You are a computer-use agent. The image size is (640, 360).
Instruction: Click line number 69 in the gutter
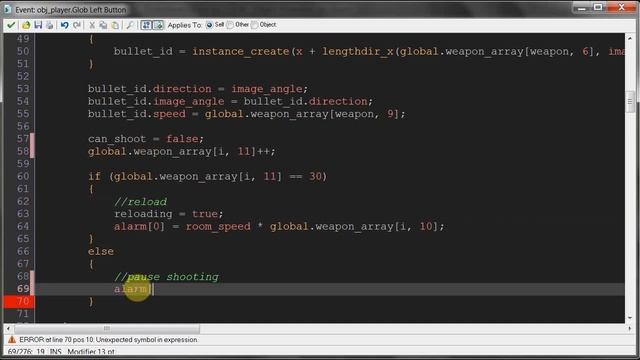[x=23, y=289]
